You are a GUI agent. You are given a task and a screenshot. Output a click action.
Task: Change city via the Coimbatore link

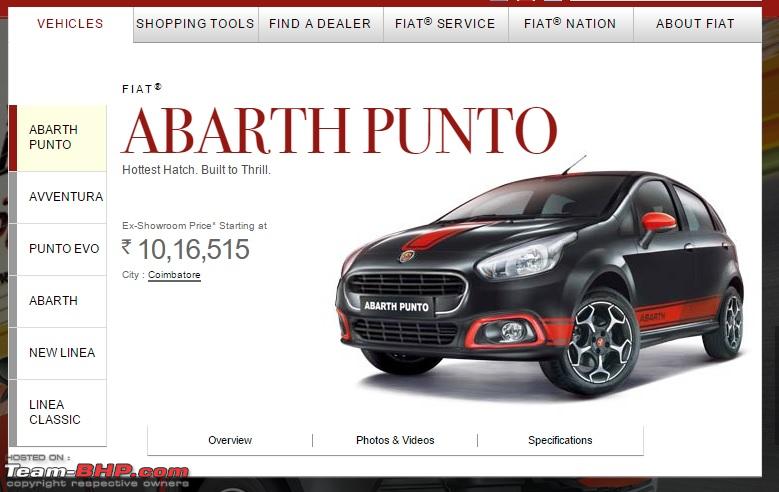click(174, 275)
